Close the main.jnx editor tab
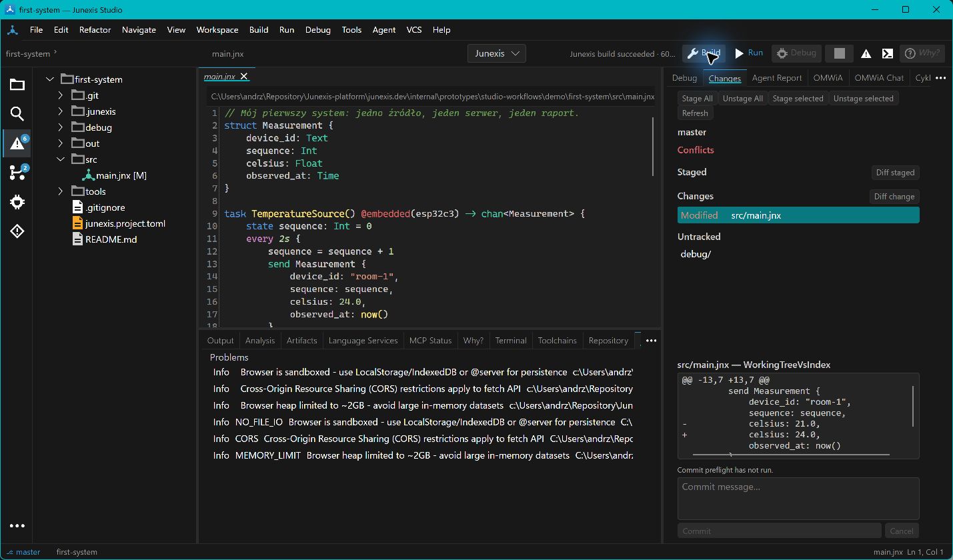This screenshot has height=560, width=953. point(244,77)
